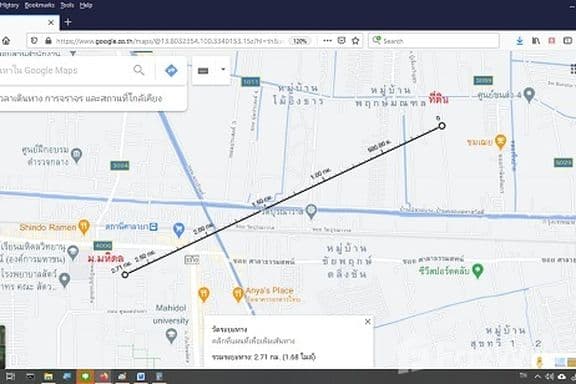Open the History menu in Firefox
The height and width of the screenshot is (384, 576).
coord(9,5)
